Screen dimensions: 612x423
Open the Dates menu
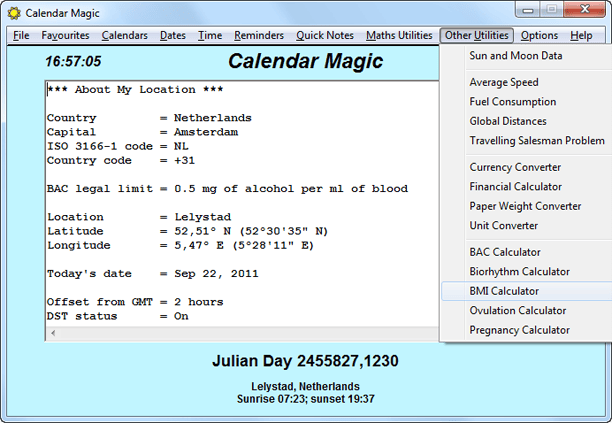click(173, 36)
